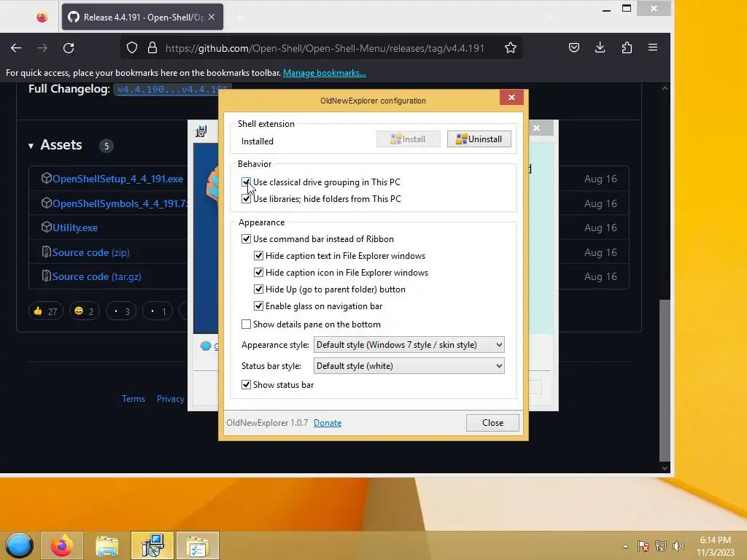Open Firefox hamburger application menu
The image size is (747, 560).
coord(653,47)
